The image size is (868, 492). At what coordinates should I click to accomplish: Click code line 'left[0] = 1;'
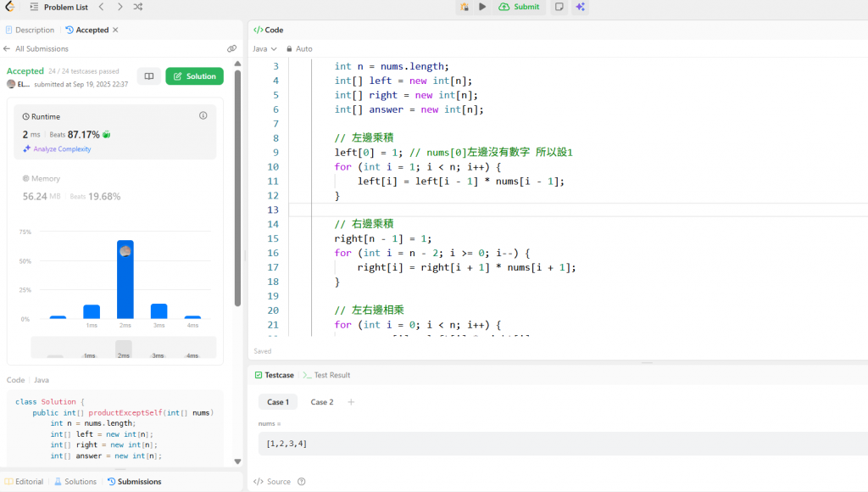(x=369, y=153)
